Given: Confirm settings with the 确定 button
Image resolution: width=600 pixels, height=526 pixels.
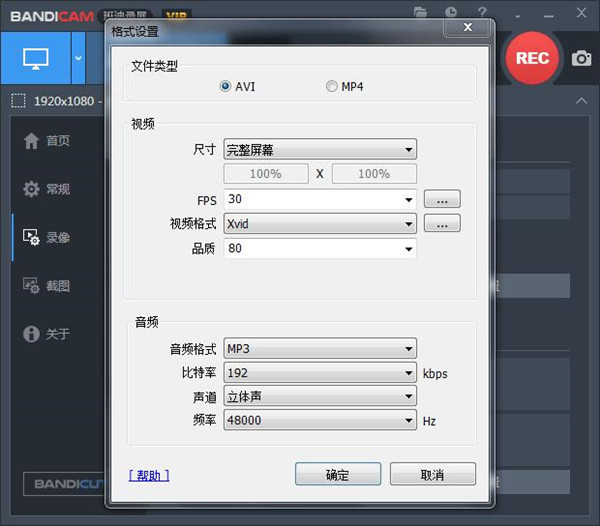Looking at the screenshot, I should tap(338, 474).
